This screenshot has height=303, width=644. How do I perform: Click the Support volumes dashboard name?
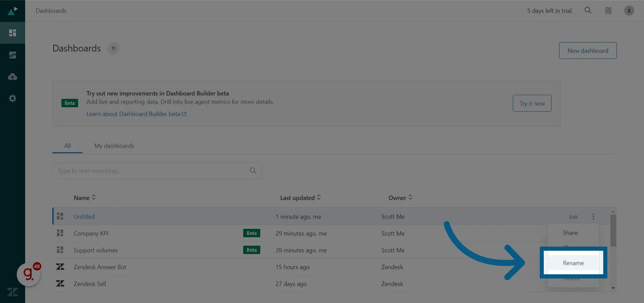[96, 250]
